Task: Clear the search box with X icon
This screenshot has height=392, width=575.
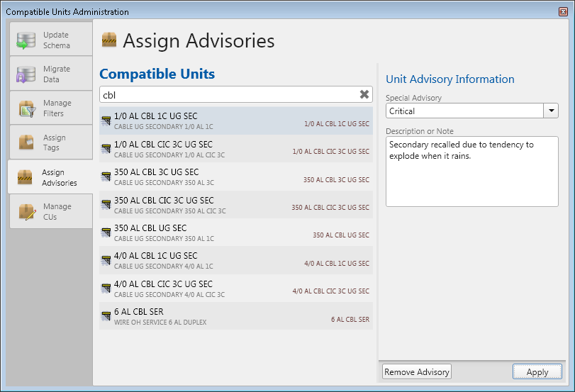Action: click(364, 94)
